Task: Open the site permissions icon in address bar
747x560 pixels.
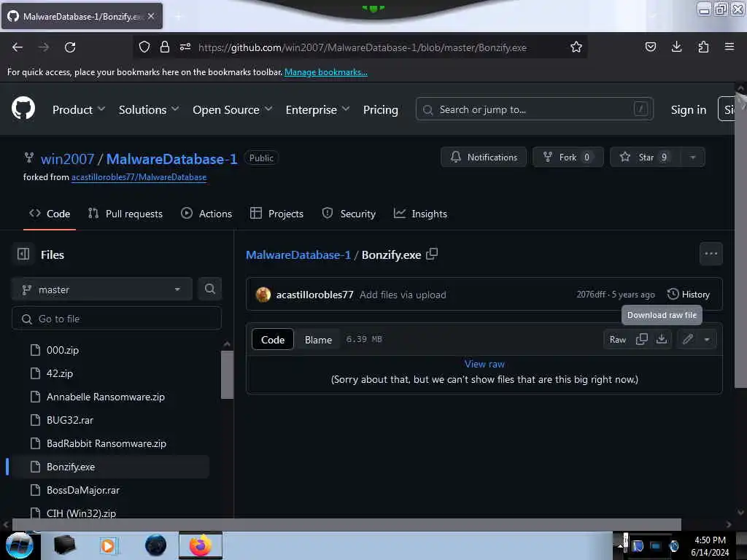Action: tap(185, 47)
